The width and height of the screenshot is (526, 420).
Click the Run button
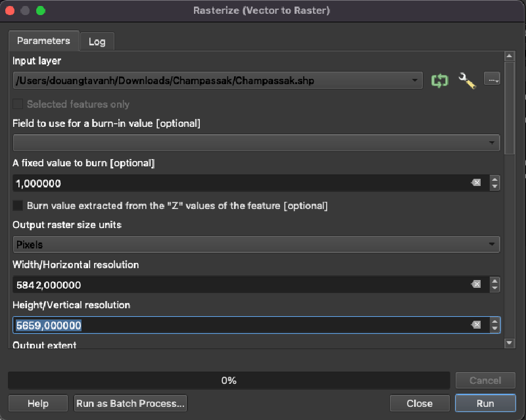(485, 403)
